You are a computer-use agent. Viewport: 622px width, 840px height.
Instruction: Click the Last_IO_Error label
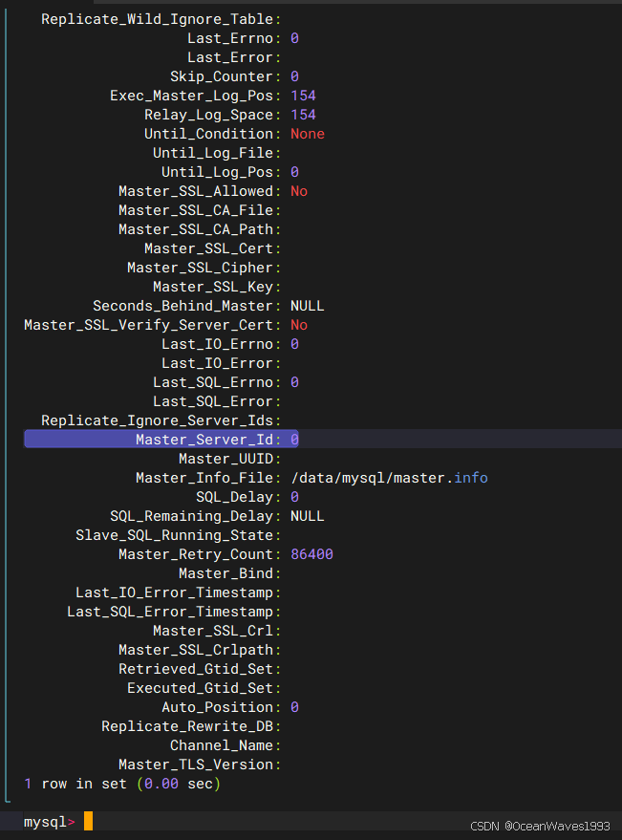218,363
